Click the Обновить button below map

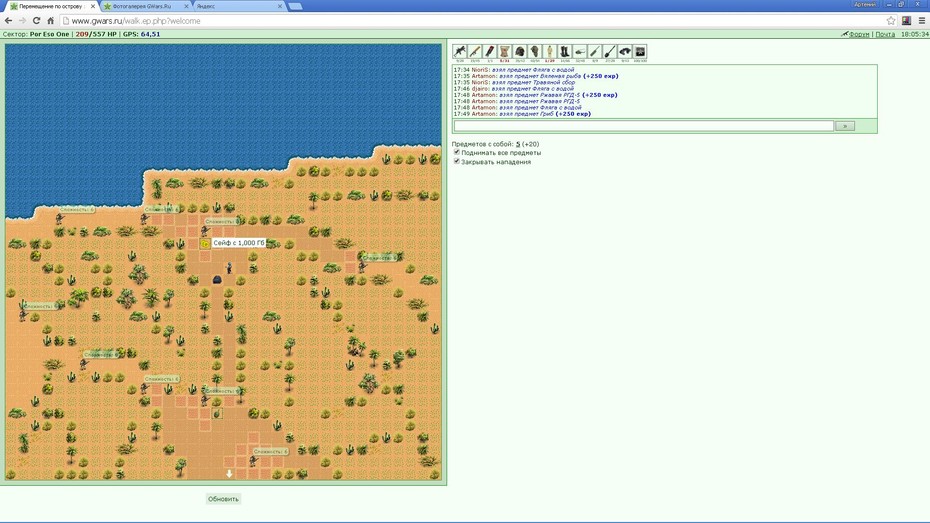pos(223,499)
